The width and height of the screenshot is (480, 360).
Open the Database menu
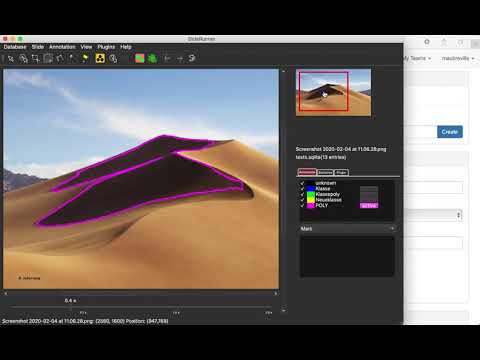click(x=15, y=47)
